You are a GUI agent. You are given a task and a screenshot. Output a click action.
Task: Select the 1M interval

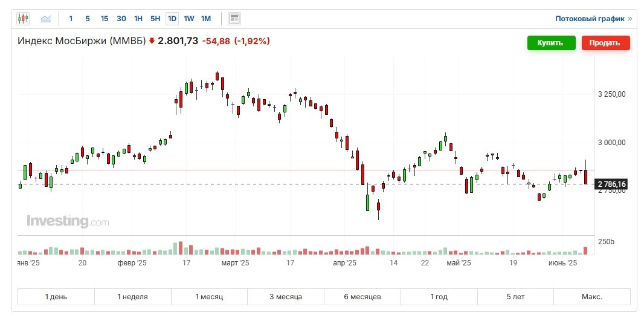(206, 19)
